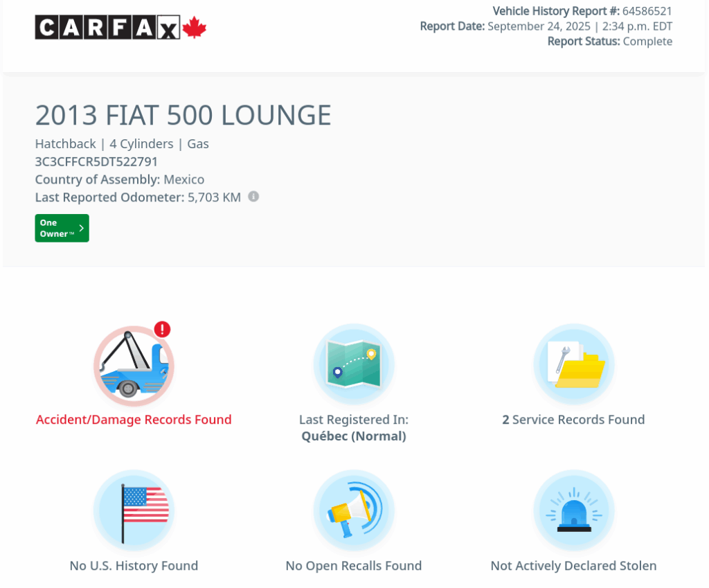Click the service records folder icon
709x588 pixels.
coord(574,365)
